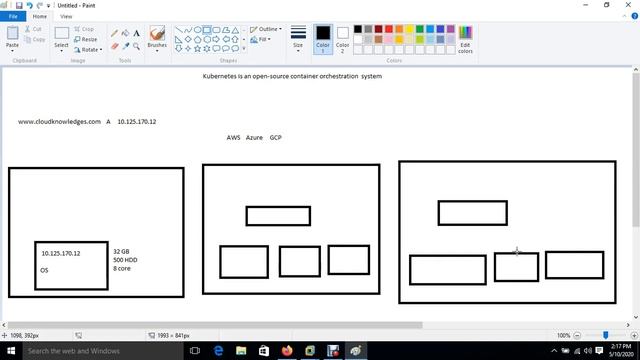The width and height of the screenshot is (640, 360).
Task: Choose the Polygon shape
Action: (226, 30)
